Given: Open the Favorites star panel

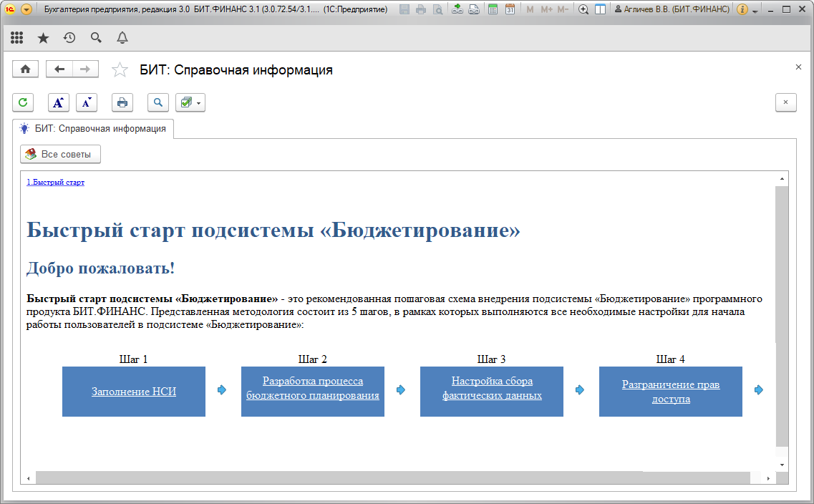Looking at the screenshot, I should (43, 38).
